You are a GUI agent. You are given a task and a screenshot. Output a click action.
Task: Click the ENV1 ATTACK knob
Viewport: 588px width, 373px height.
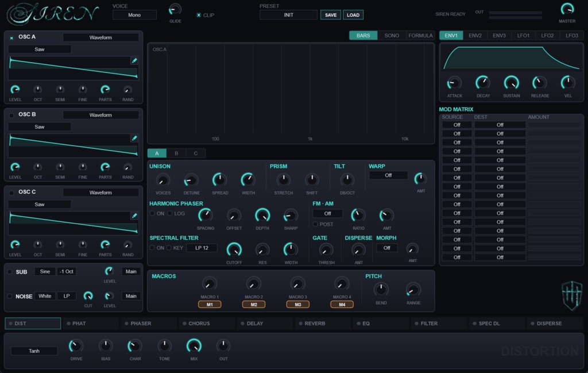click(x=454, y=83)
